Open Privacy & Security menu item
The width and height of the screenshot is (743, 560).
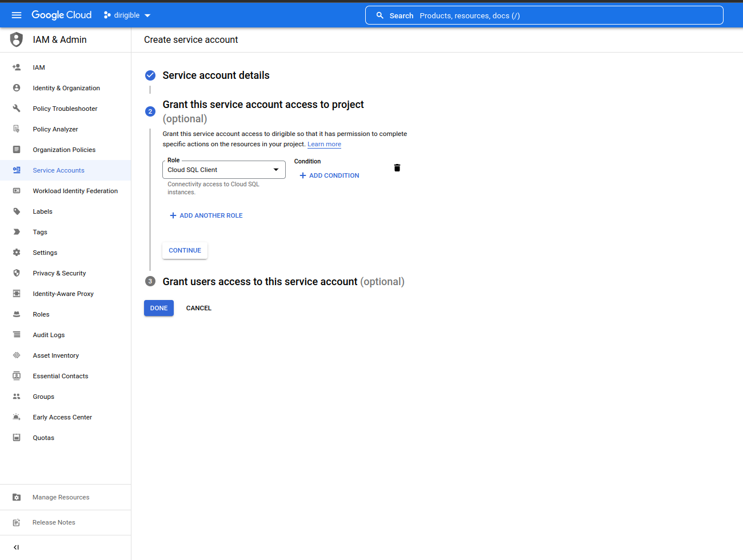pos(66,273)
